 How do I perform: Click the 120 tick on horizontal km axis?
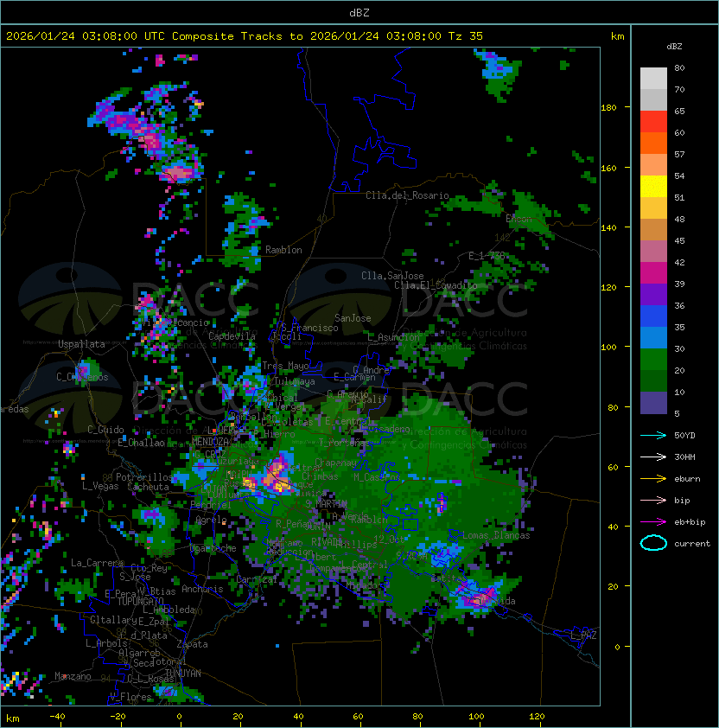[537, 717]
